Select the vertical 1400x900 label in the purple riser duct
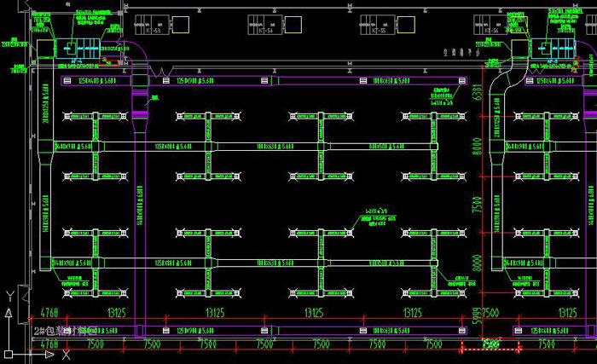 coord(140,205)
